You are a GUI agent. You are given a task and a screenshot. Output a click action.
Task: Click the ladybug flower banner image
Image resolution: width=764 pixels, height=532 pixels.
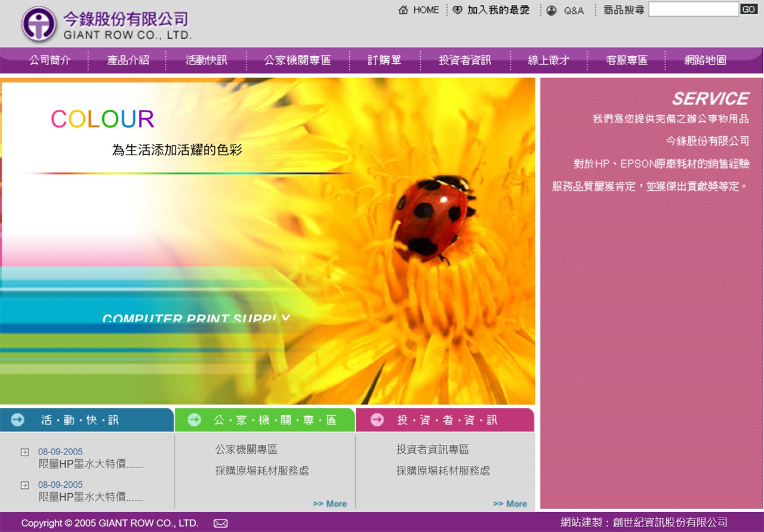267,241
